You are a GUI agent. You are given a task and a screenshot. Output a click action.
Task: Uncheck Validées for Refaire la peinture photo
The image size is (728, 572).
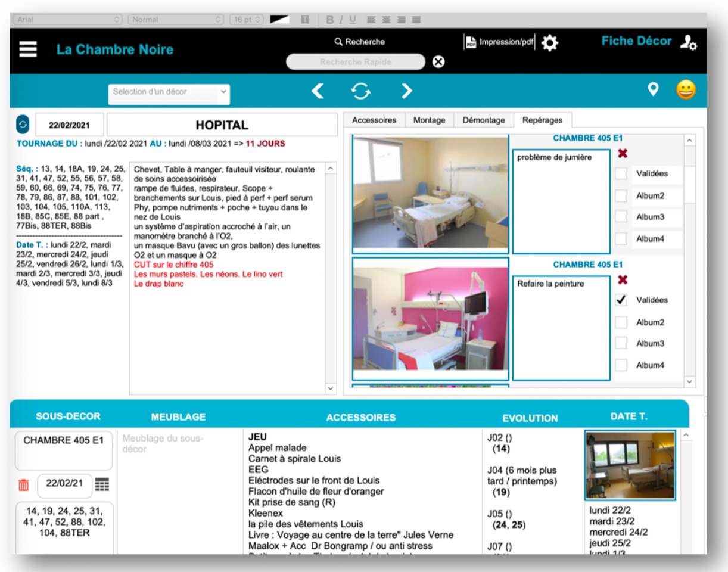click(x=621, y=300)
